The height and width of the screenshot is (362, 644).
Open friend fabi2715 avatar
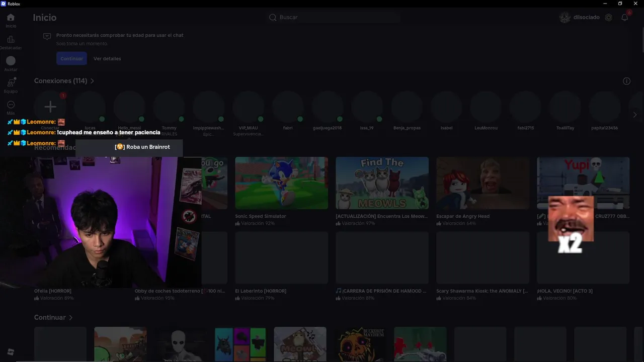point(525,107)
